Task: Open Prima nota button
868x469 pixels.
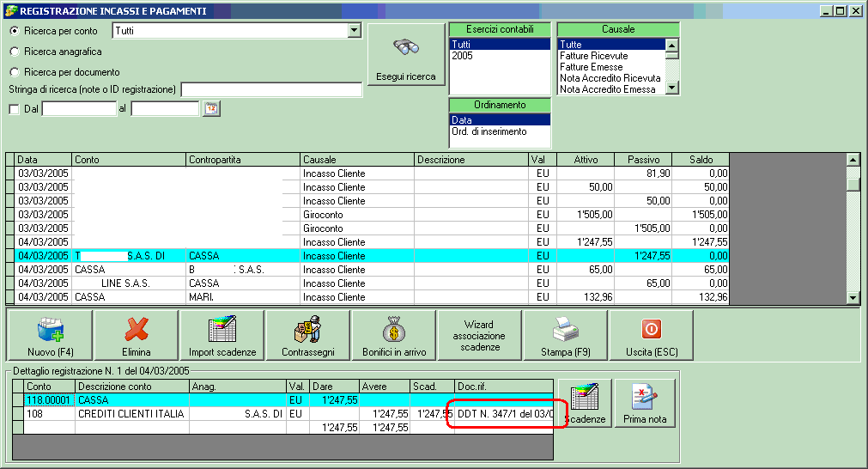Action: (645, 403)
